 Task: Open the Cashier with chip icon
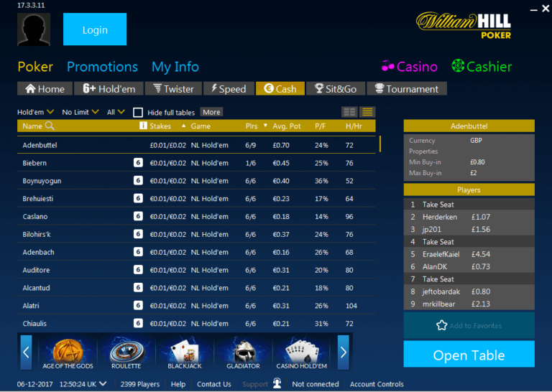[x=482, y=67]
